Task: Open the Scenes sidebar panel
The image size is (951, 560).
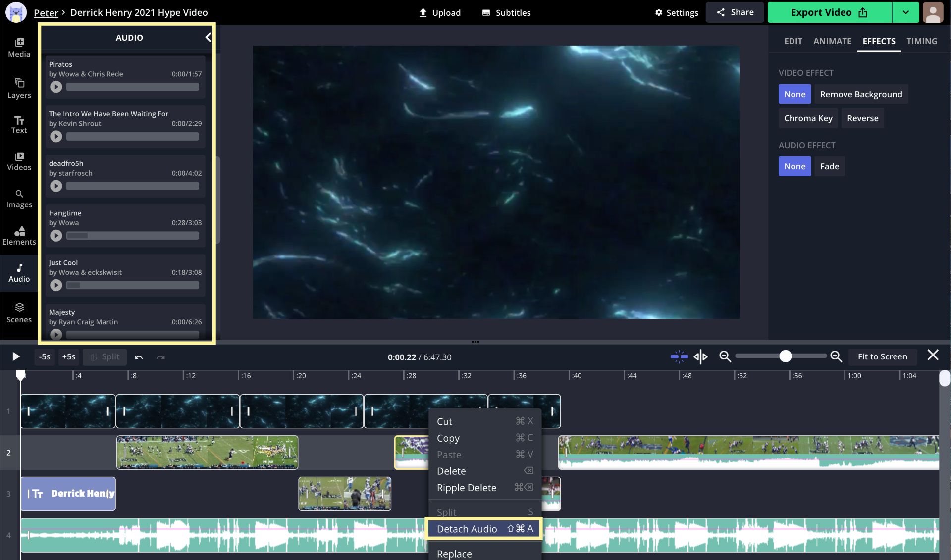Action: pyautogui.click(x=19, y=313)
